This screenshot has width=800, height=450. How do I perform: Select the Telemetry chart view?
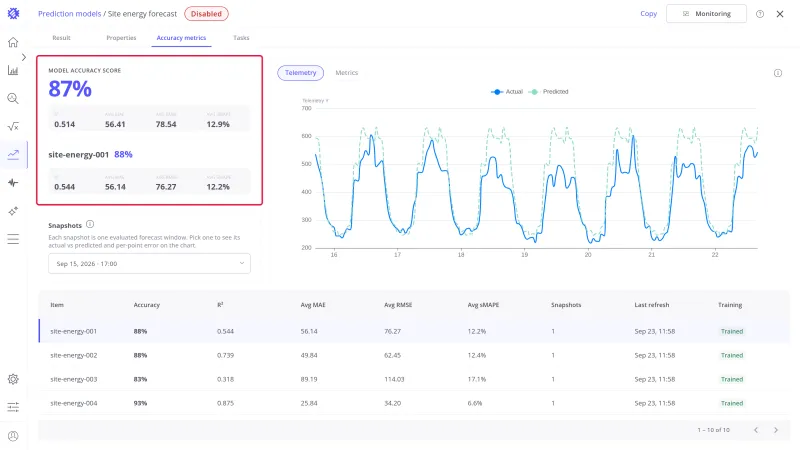[301, 73]
